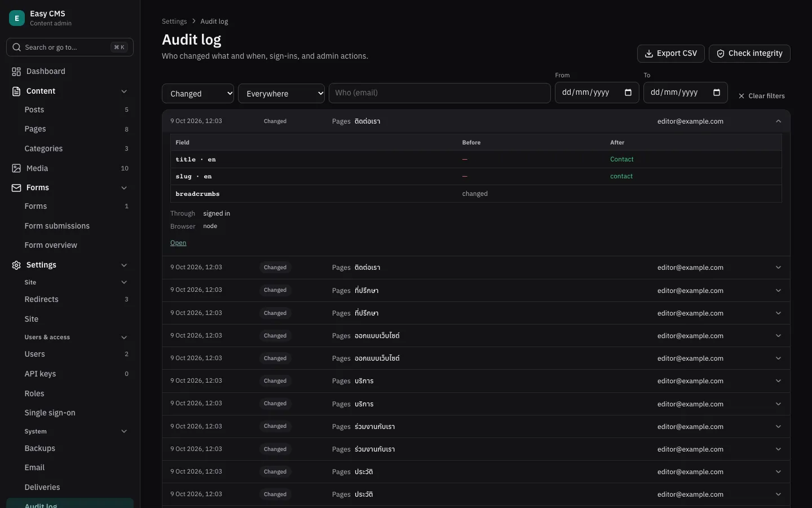The height and width of the screenshot is (508, 812).
Task: Click the From date input field
Action: (x=597, y=93)
